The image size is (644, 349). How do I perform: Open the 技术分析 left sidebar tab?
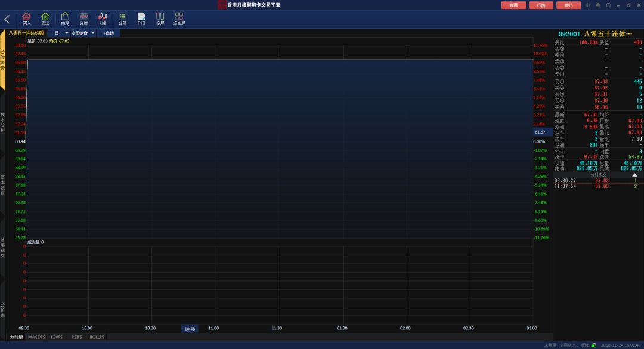tap(2, 122)
